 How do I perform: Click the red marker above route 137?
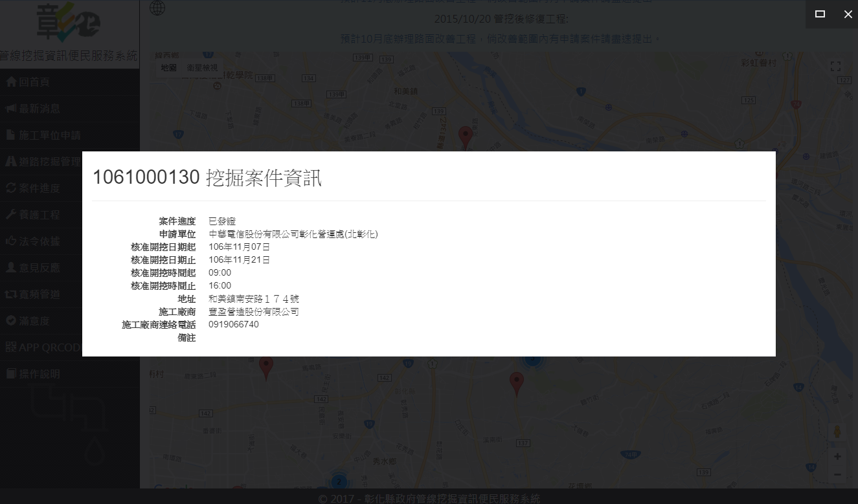pyautogui.click(x=516, y=384)
